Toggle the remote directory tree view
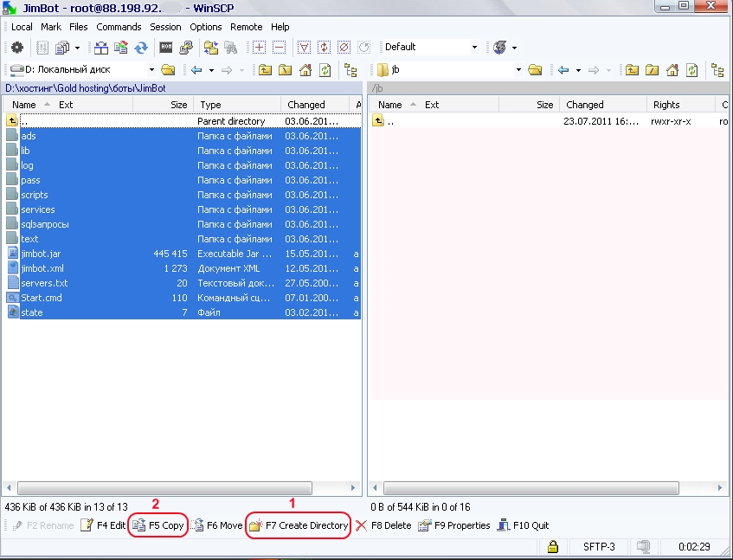The image size is (733, 560). [x=717, y=70]
